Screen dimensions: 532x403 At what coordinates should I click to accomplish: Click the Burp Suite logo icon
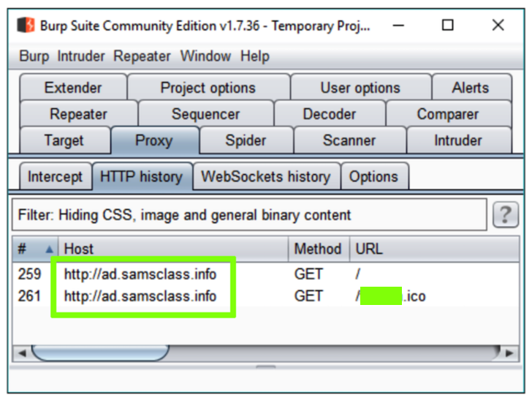point(26,26)
